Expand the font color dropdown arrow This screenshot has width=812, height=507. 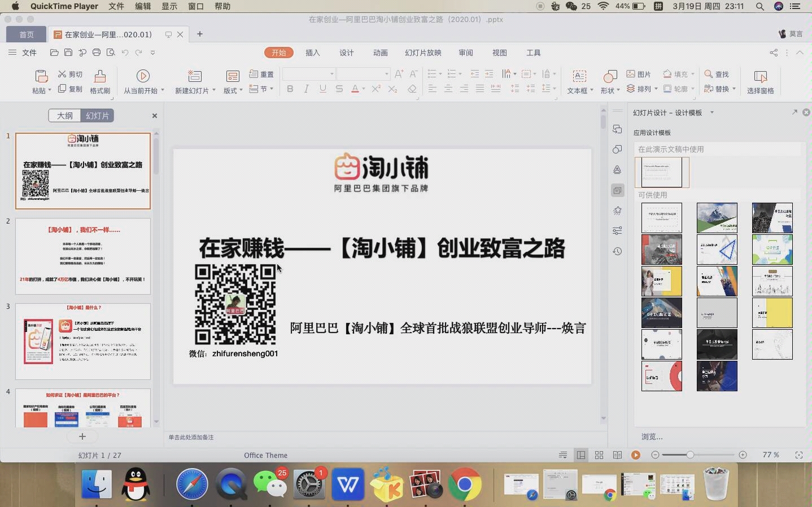point(363,89)
